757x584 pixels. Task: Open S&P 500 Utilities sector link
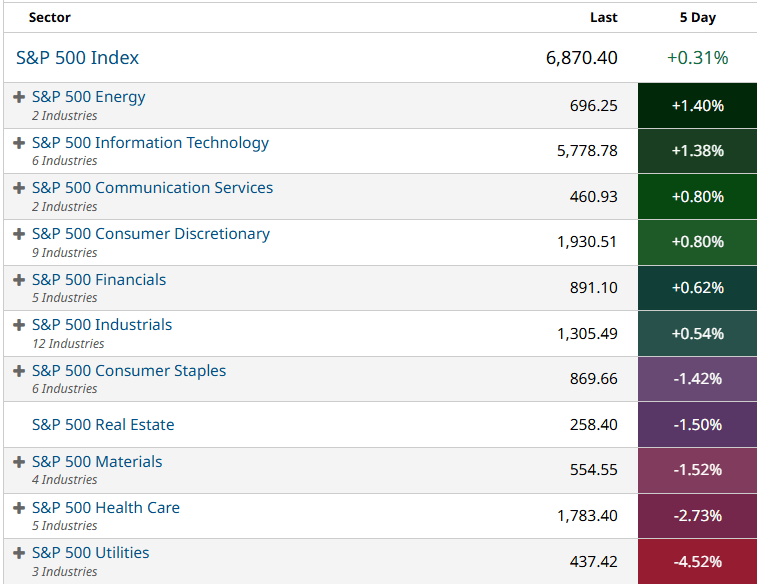[x=91, y=553]
